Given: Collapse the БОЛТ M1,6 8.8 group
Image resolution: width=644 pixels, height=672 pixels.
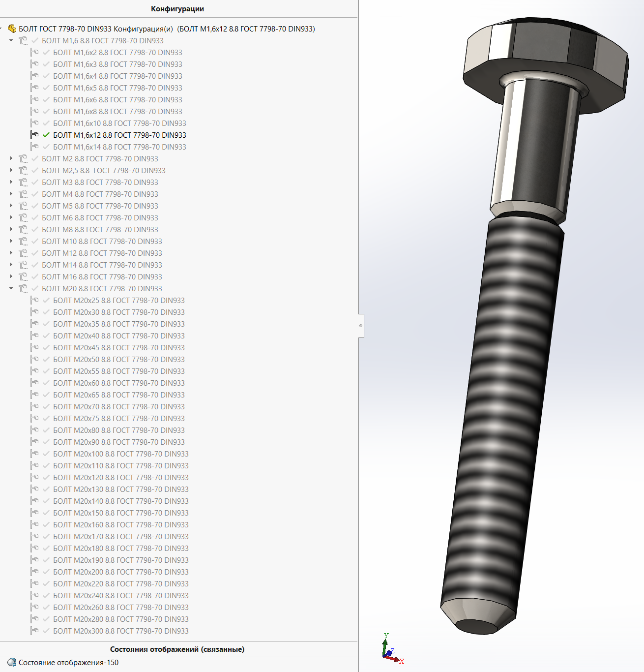Looking at the screenshot, I should [x=11, y=40].
